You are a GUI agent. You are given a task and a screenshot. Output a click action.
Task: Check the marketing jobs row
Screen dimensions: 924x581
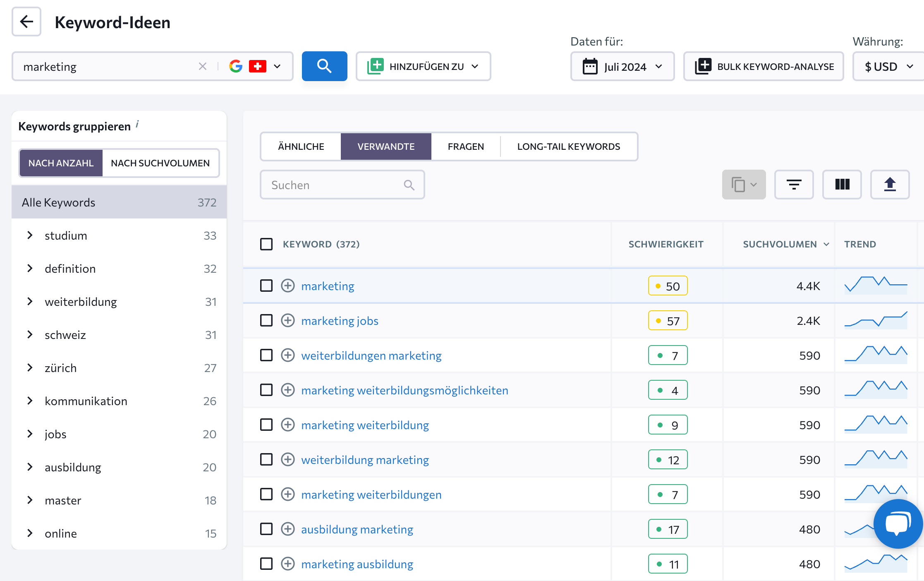click(266, 320)
